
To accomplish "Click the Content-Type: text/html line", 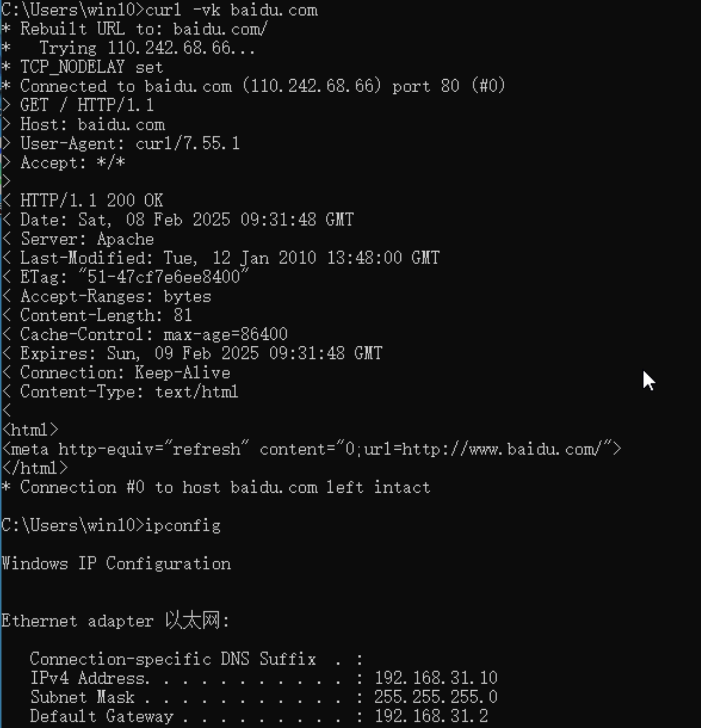I will [x=129, y=392].
